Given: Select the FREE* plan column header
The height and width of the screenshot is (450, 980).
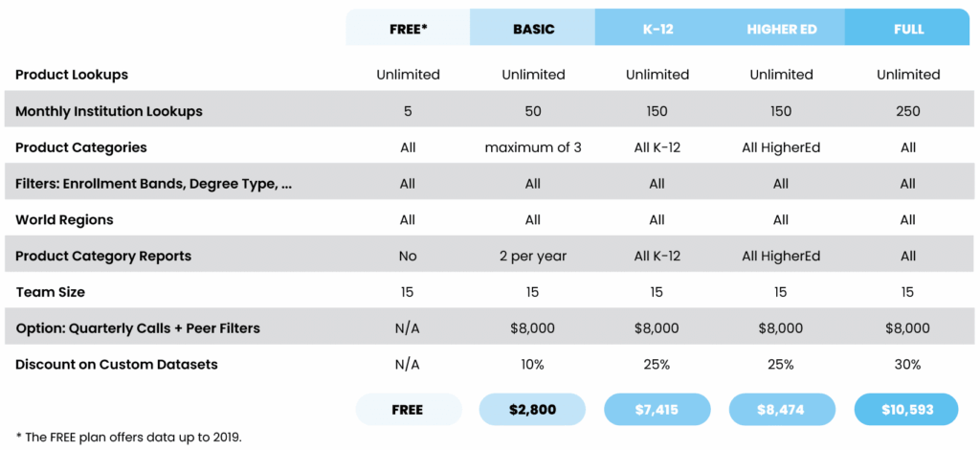Looking at the screenshot, I should pyautogui.click(x=408, y=29).
